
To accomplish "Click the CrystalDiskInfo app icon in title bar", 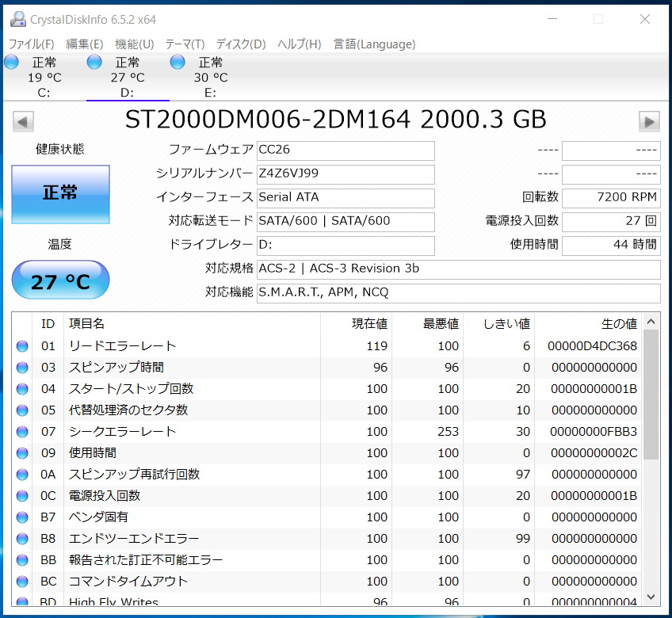I will point(18,19).
